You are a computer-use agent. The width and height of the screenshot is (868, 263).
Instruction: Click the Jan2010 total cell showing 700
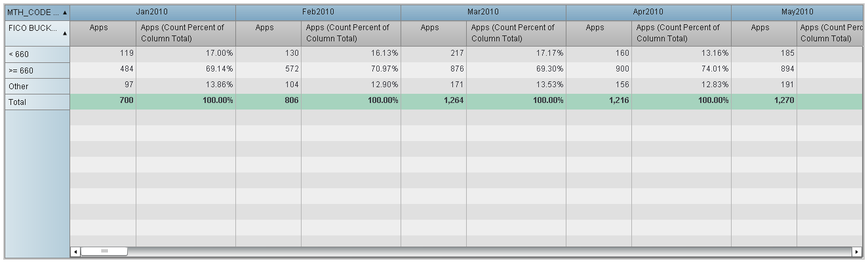point(103,101)
